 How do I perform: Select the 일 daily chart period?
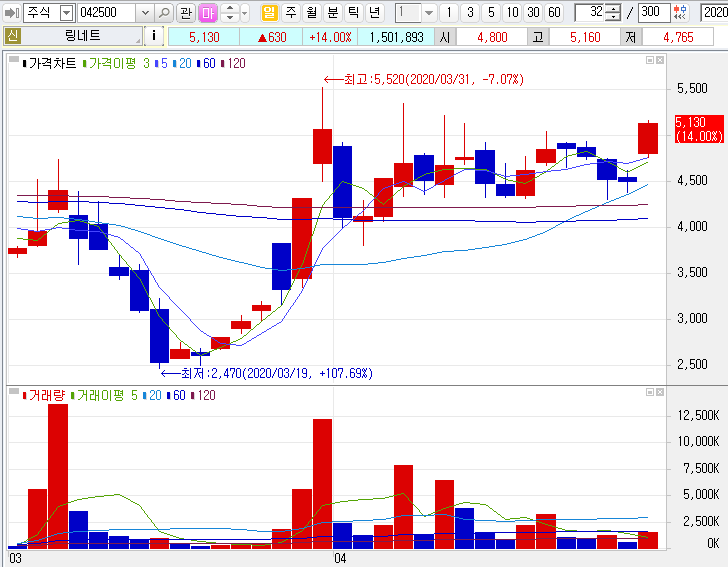tap(269, 13)
